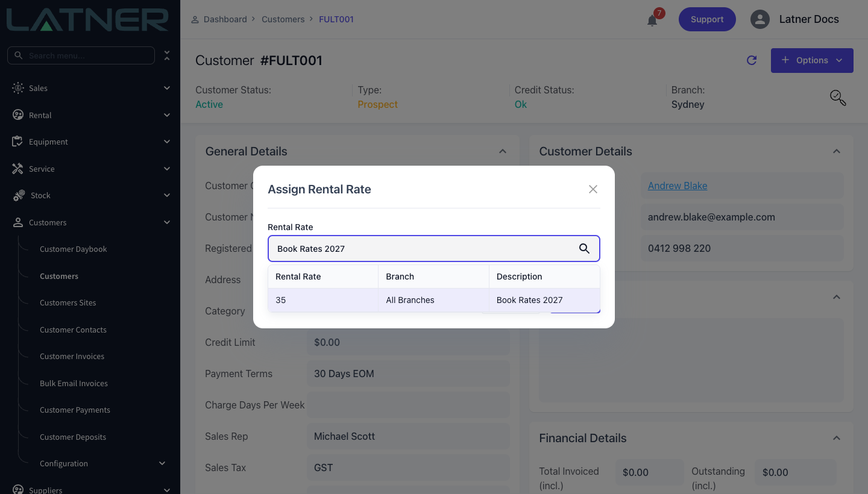Image resolution: width=868 pixels, height=494 pixels.
Task: Click the magnifier inspect icon near Branch
Action: 838,98
